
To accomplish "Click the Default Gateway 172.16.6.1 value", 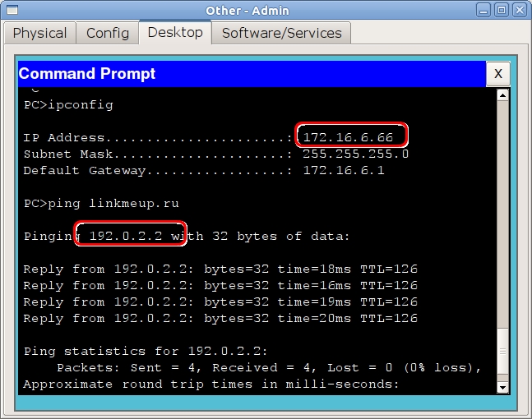I will 343,170.
